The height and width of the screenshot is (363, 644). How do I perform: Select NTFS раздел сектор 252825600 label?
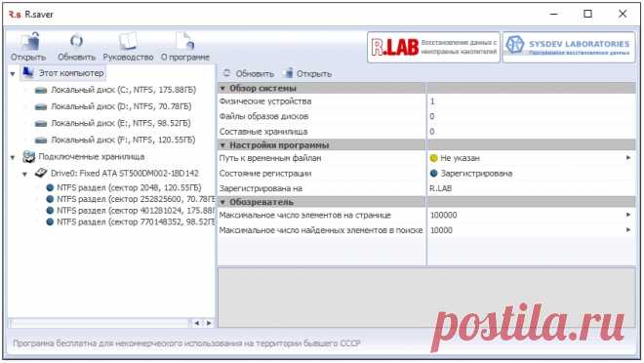[x=136, y=199]
